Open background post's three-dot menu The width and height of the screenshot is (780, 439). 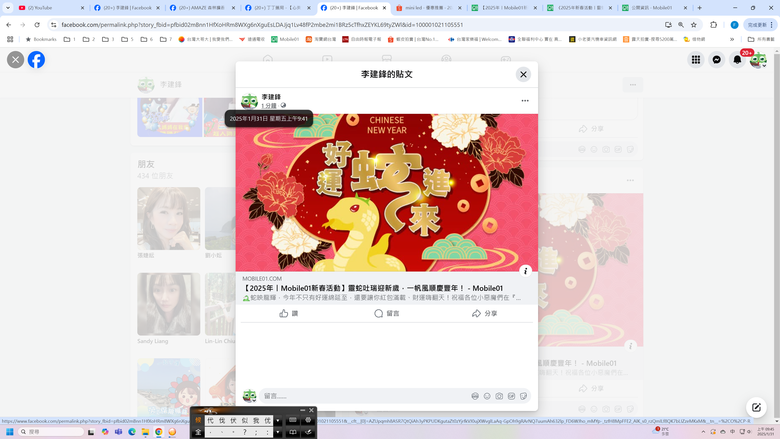pos(630,180)
